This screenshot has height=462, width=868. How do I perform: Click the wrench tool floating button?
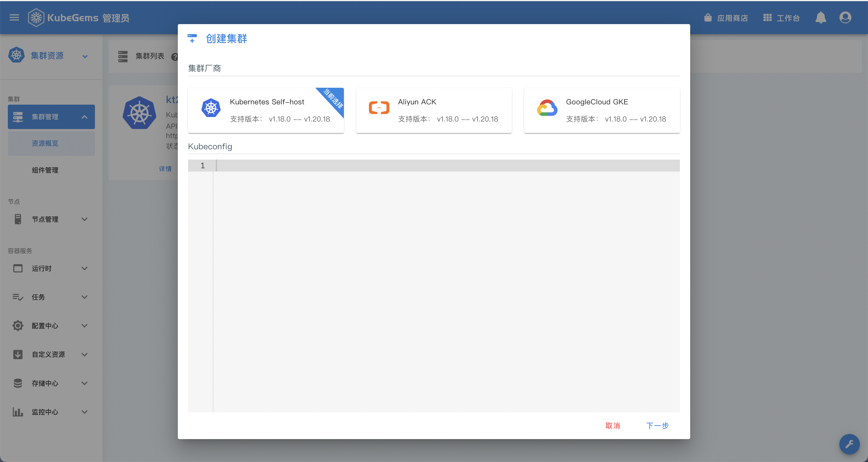[849, 444]
